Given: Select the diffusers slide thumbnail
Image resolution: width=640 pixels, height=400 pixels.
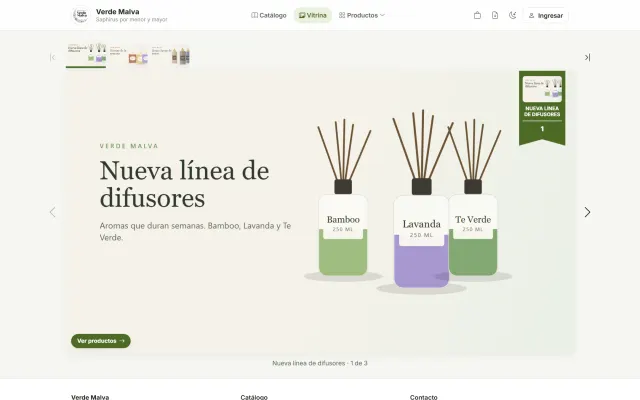Looking at the screenshot, I should (x=86, y=54).
